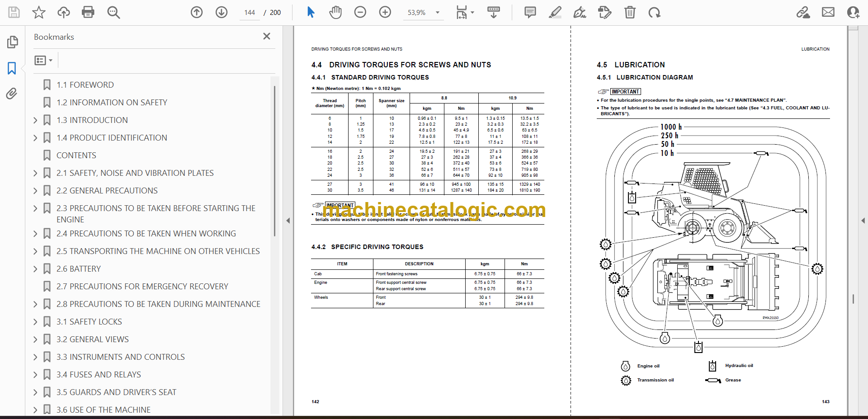Click the 4.4.2 SPECIFIC DRIVING TORQUES heading
868x419 pixels.
[x=367, y=247]
